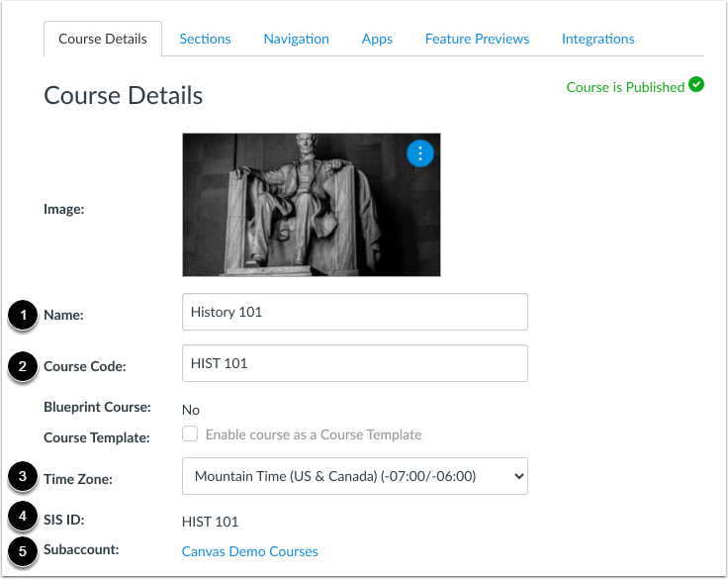The height and width of the screenshot is (579, 728).
Task: Click the Image label
Action: 64,209
